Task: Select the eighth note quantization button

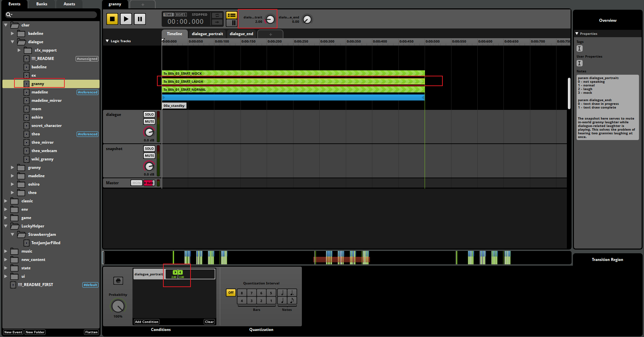Action: coord(292,300)
